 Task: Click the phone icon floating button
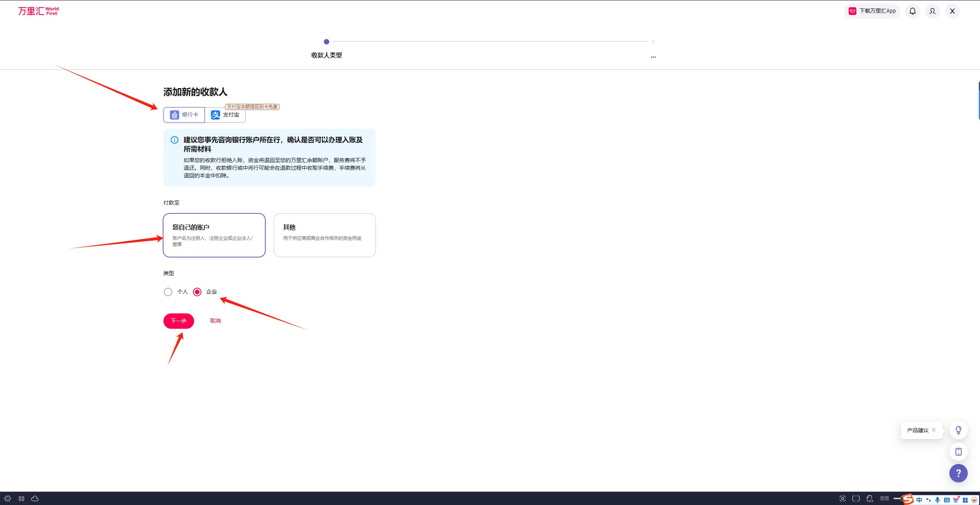[x=959, y=452]
